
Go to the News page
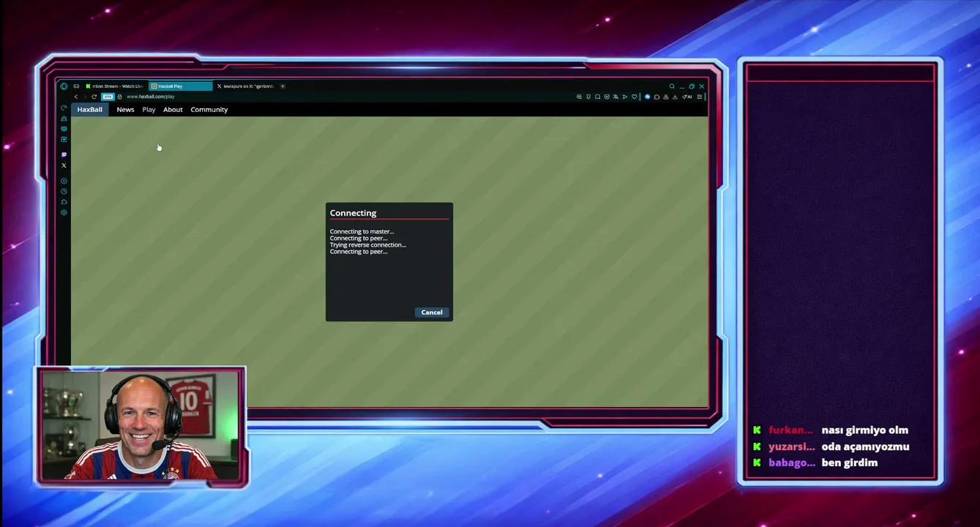coord(125,110)
